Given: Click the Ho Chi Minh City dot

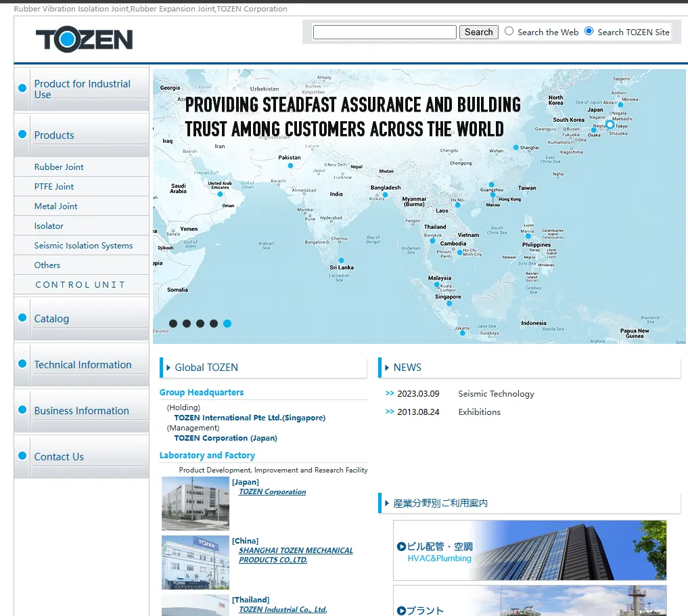Looking at the screenshot, I should [460, 252].
